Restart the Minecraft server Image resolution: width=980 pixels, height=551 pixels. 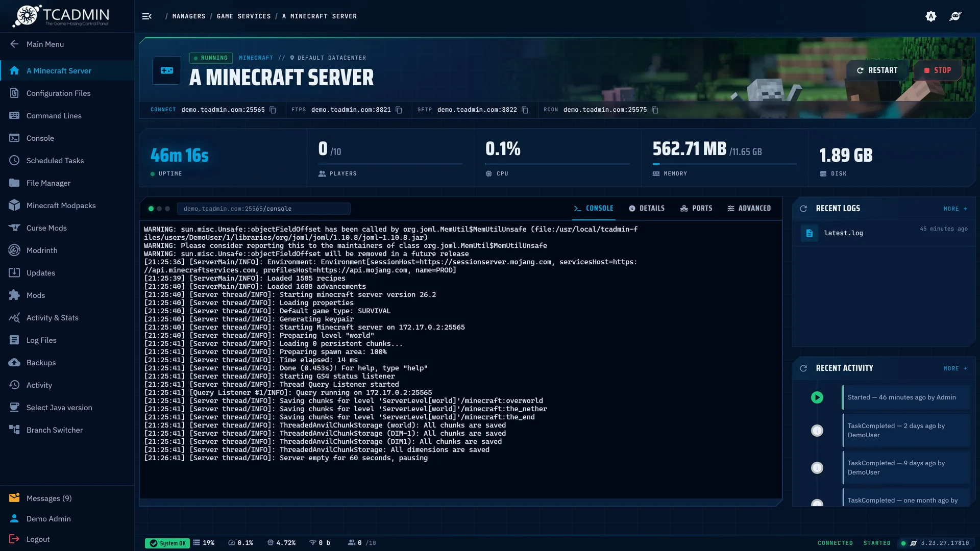pos(877,70)
